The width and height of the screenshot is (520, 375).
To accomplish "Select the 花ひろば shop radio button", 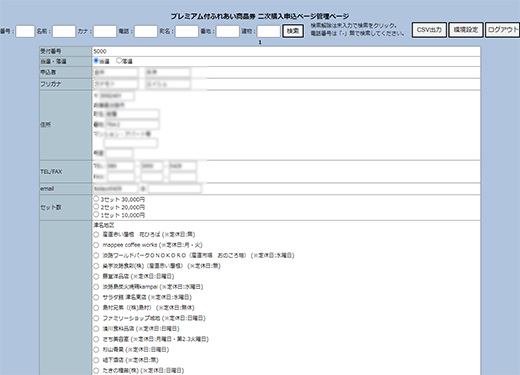I will pyautogui.click(x=96, y=234).
